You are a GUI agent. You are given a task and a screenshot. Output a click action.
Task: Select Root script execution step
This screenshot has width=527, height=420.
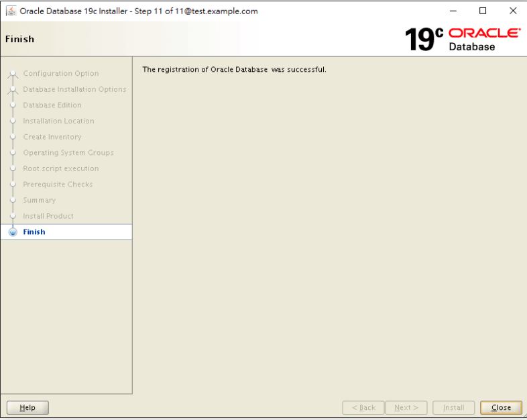coord(61,168)
